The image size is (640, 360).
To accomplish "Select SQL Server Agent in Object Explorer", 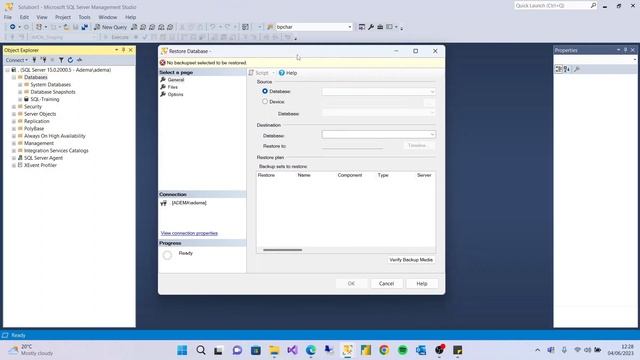I will 43,158.
